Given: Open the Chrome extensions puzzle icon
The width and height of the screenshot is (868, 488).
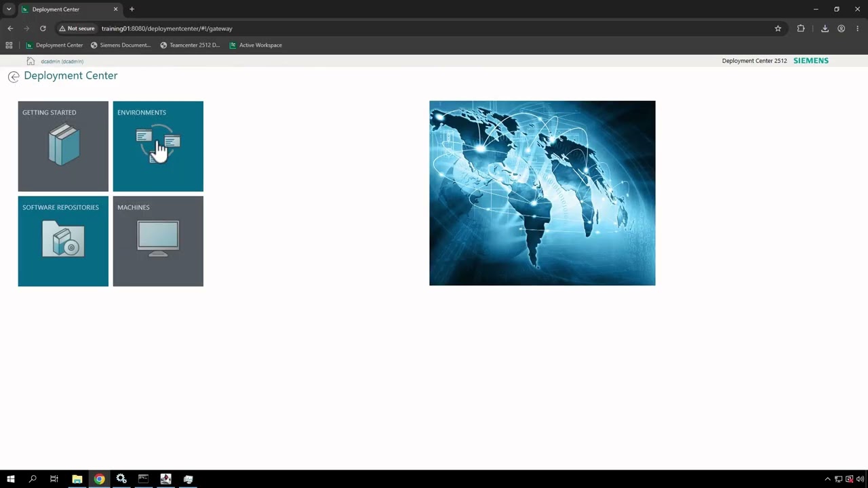Looking at the screenshot, I should coord(801,28).
